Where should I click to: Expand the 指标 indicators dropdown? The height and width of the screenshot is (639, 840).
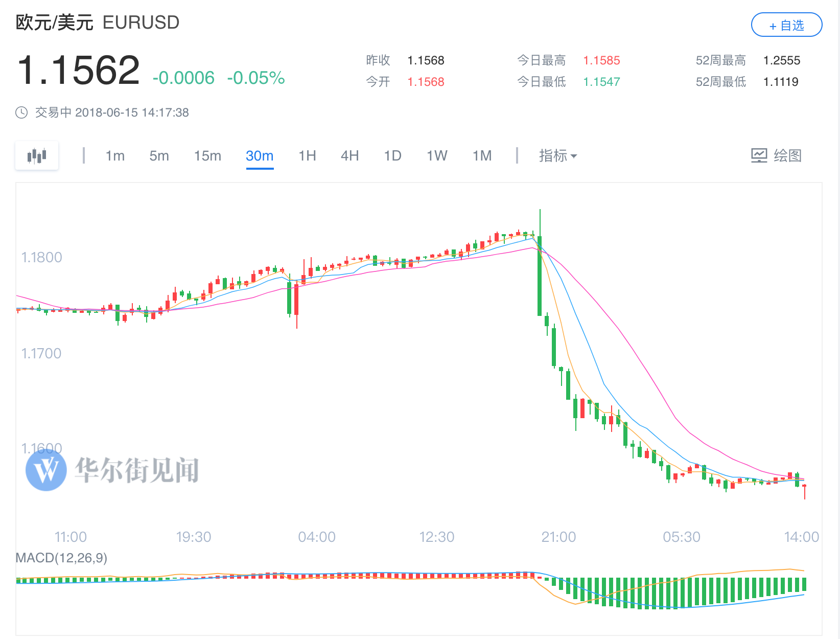click(557, 155)
